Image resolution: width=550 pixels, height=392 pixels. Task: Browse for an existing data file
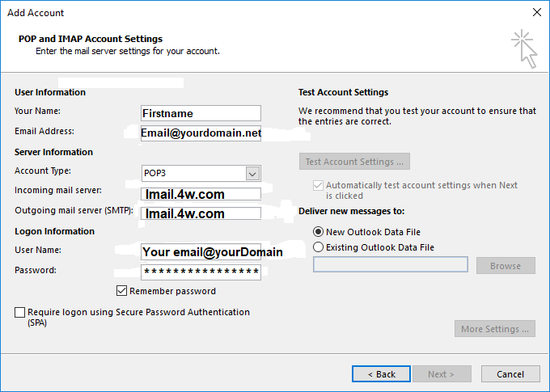[x=506, y=265]
